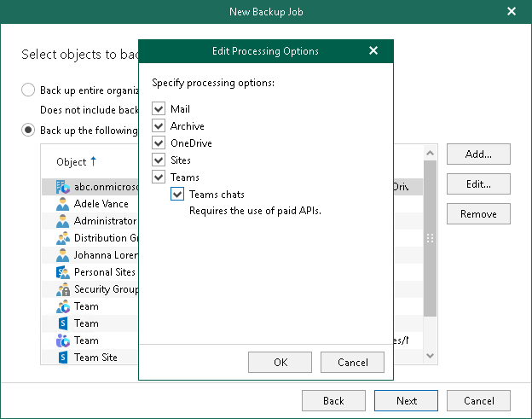Toggle the Sites checkbox
The width and height of the screenshot is (532, 419).
[x=159, y=160]
